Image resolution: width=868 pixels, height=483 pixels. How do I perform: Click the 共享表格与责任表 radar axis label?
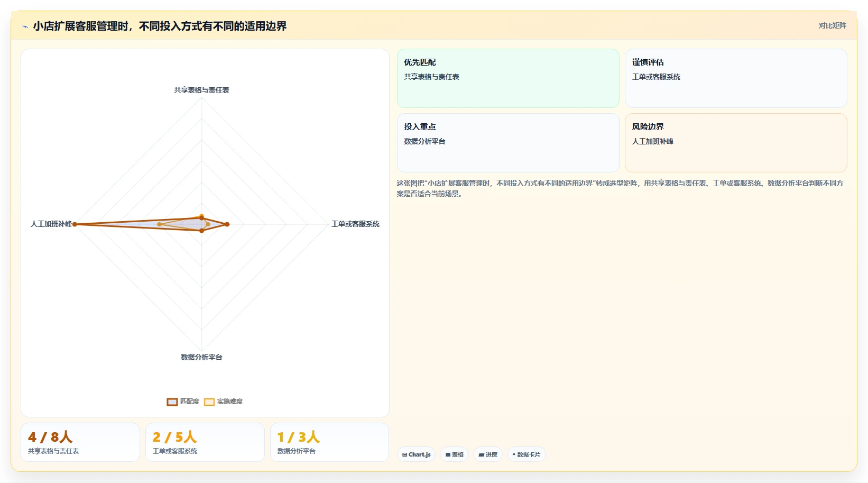coord(201,90)
